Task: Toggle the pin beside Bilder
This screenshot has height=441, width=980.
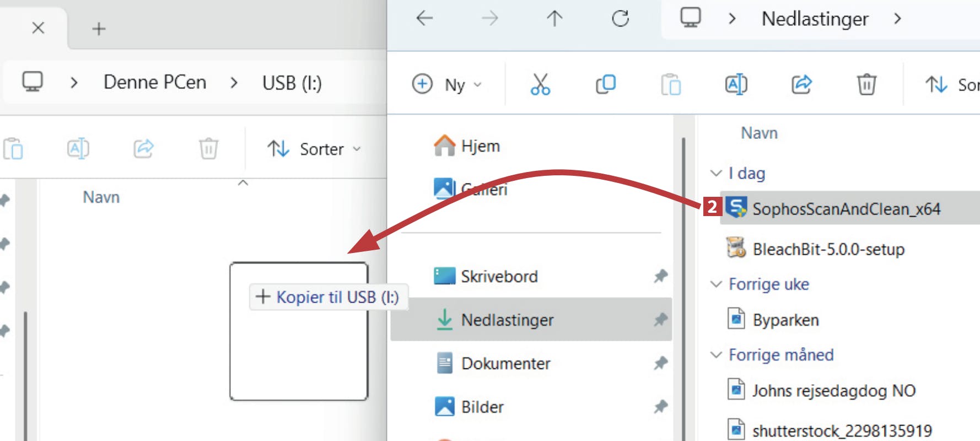Action: pyautogui.click(x=660, y=407)
